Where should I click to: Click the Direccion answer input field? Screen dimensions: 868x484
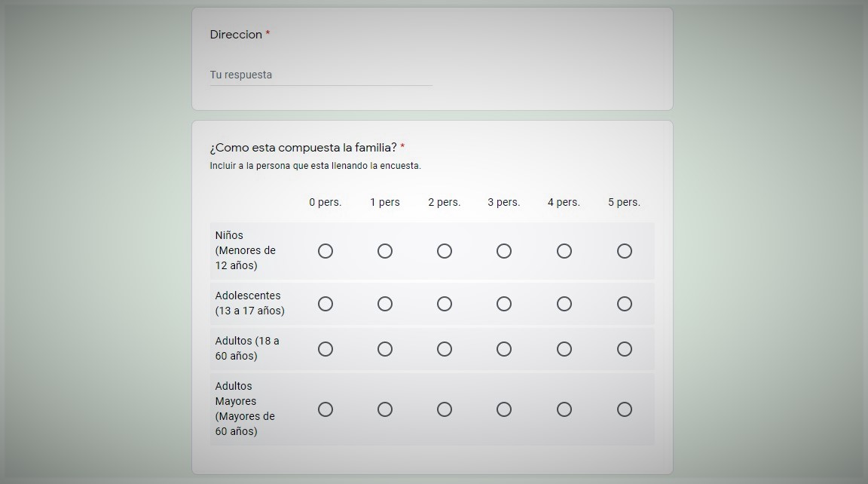320,75
